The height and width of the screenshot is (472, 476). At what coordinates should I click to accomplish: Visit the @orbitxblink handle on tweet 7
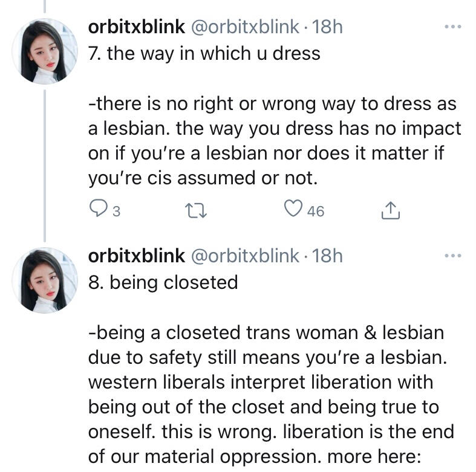click(x=245, y=27)
